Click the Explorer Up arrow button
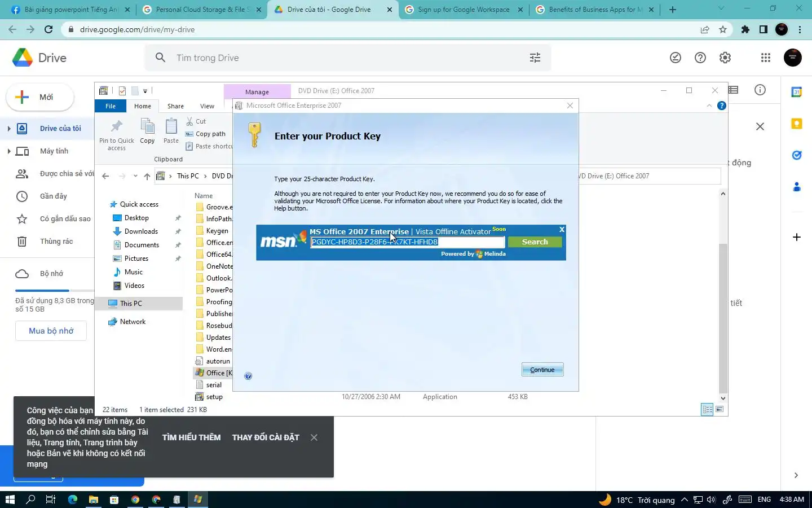Viewport: 812px width, 508px height. 147,176
